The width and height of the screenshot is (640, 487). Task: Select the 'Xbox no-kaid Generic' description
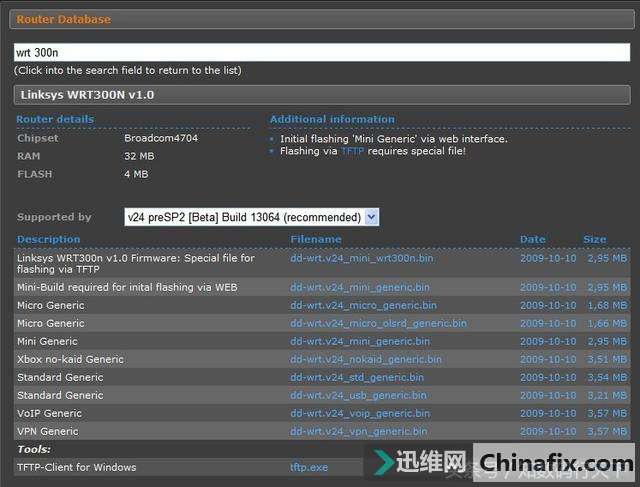pyautogui.click(x=70, y=359)
